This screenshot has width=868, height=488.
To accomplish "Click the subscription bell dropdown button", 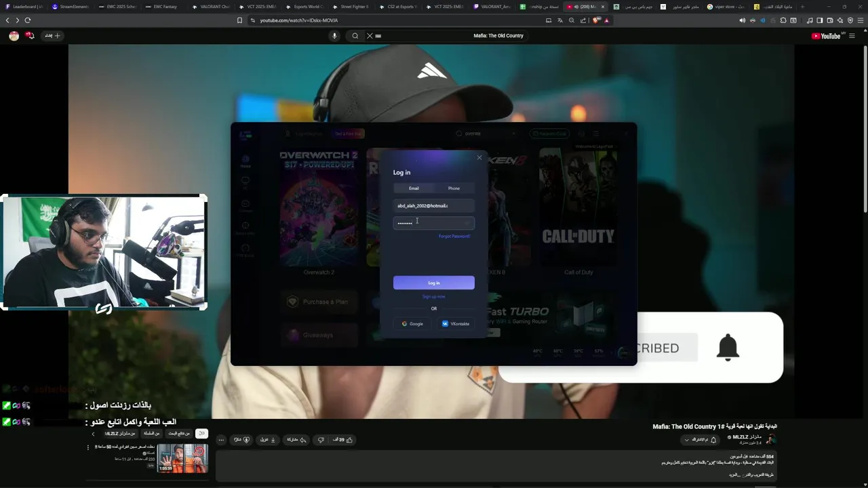I will point(699,440).
